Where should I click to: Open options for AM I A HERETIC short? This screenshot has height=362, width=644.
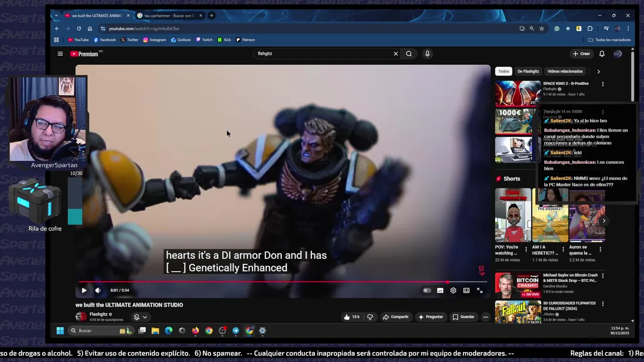pyautogui.click(x=563, y=249)
